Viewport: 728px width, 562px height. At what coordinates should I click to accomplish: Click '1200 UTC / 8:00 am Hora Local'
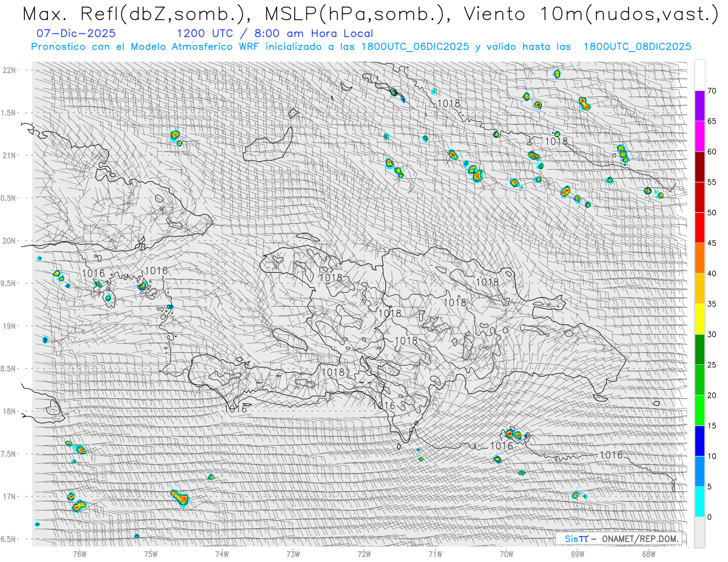tap(275, 34)
